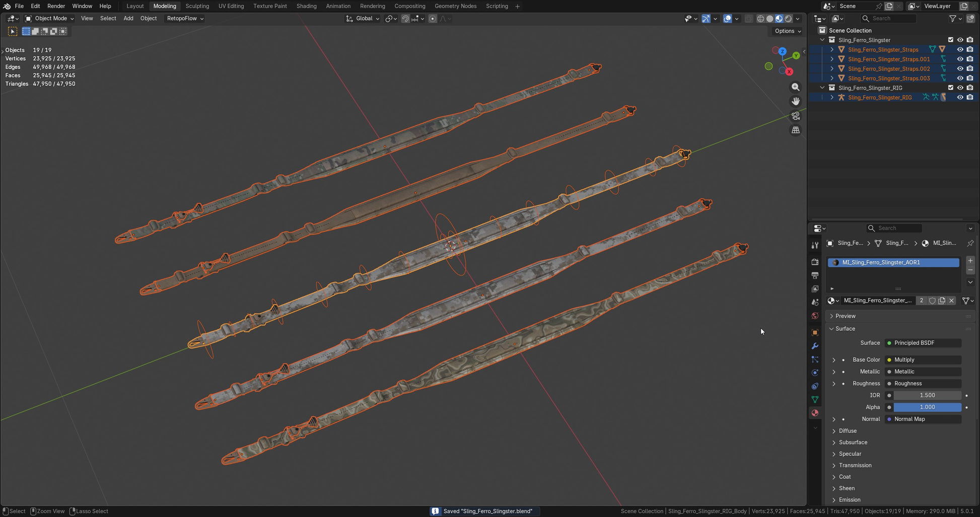The image size is (980, 517).
Task: Open the Render menu
Action: click(56, 6)
